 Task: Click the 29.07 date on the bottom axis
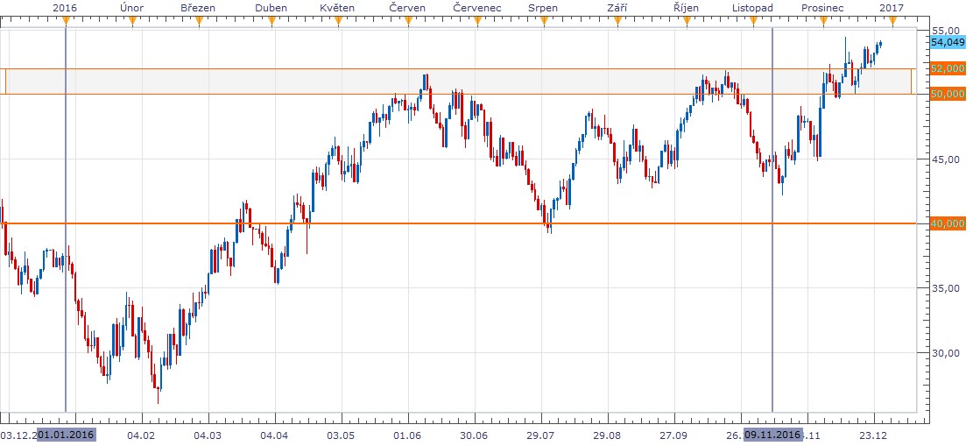pyautogui.click(x=540, y=435)
